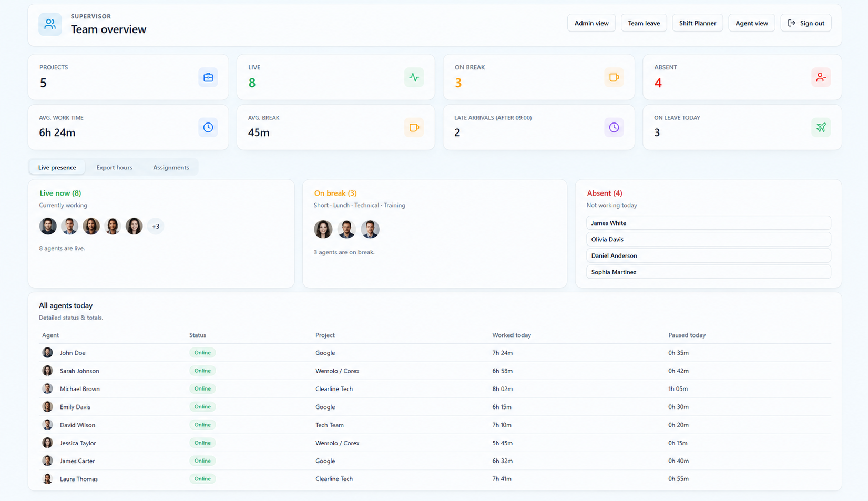Click David Wilson's avatar in table

tap(47, 425)
